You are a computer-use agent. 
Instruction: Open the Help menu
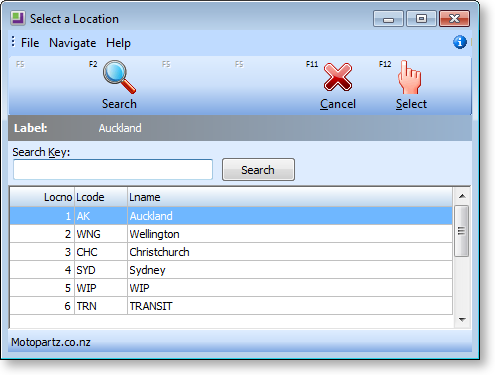(118, 43)
